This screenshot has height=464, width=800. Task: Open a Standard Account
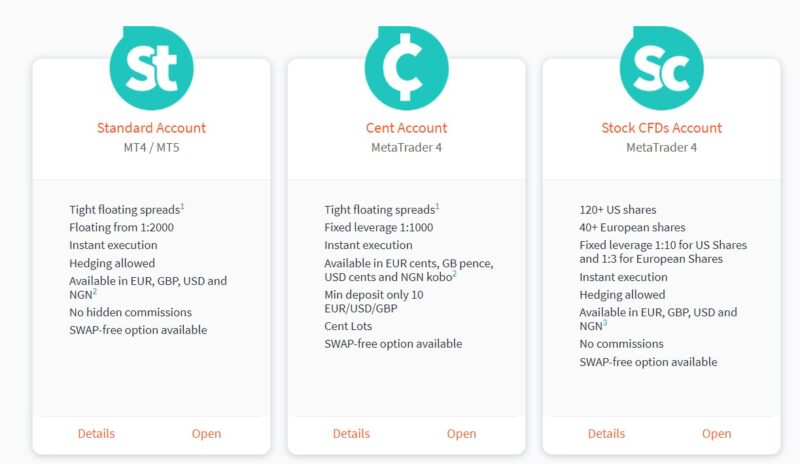[206, 433]
